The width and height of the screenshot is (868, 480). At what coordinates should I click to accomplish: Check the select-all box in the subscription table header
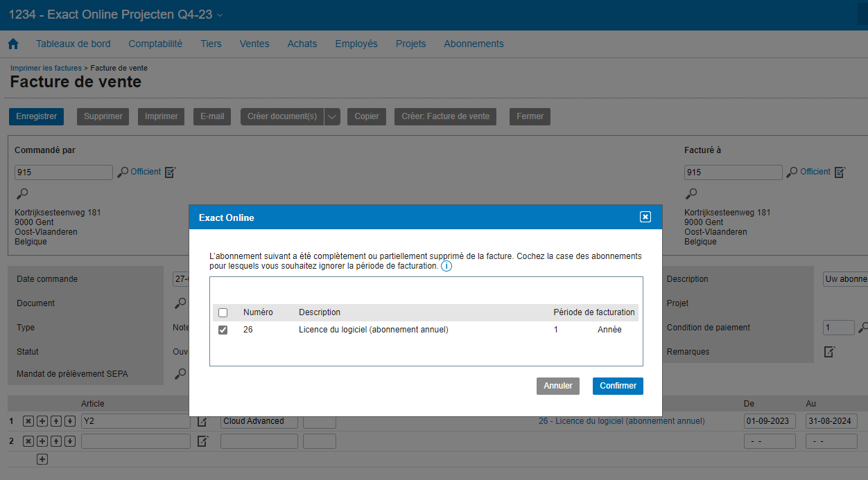[223, 312]
